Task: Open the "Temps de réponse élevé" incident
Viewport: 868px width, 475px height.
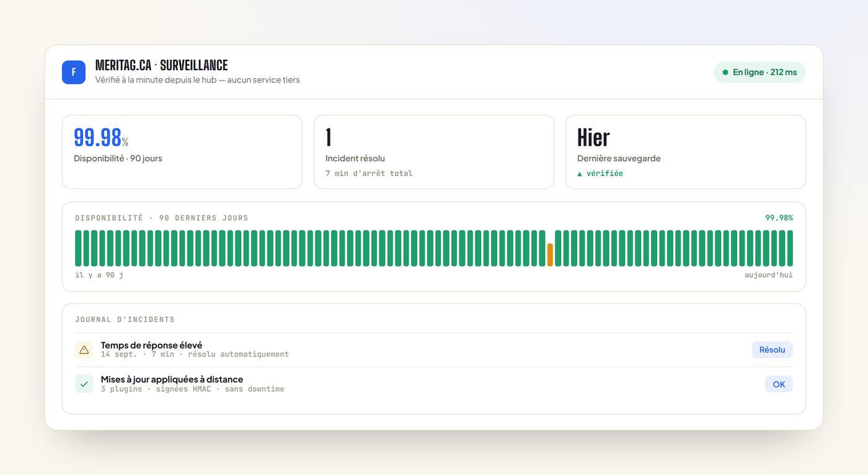Action: (434, 350)
